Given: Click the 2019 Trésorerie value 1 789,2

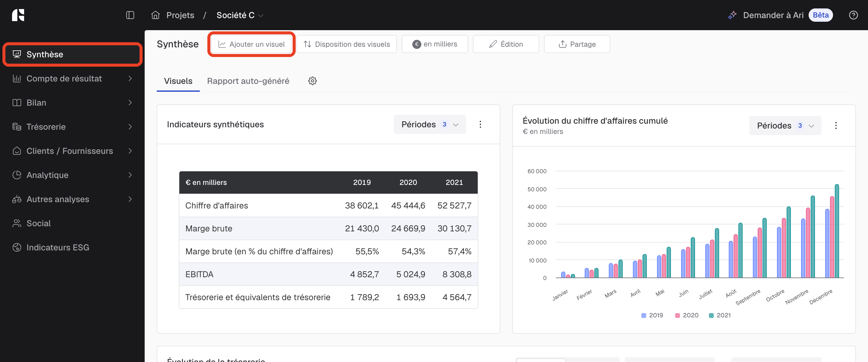Looking at the screenshot, I should click(x=364, y=297).
